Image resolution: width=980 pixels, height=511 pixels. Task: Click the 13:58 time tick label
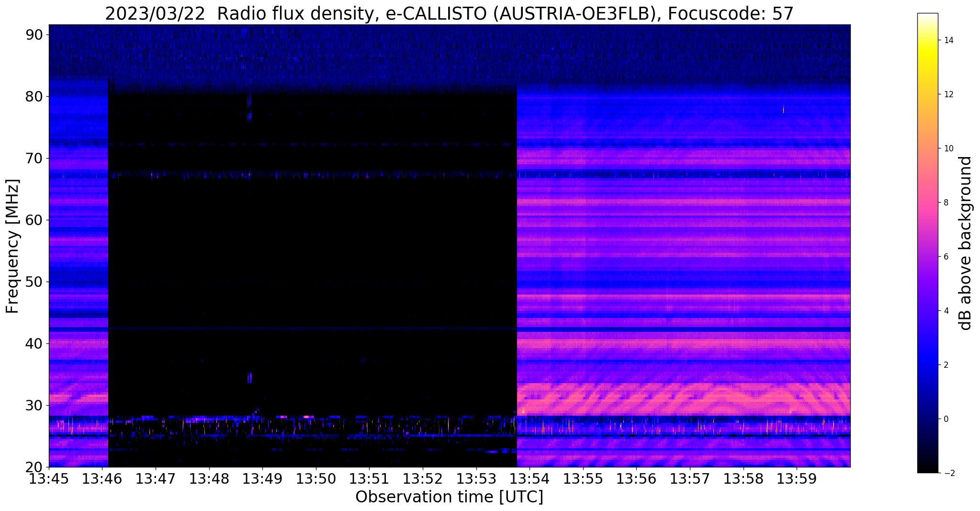coord(743,479)
